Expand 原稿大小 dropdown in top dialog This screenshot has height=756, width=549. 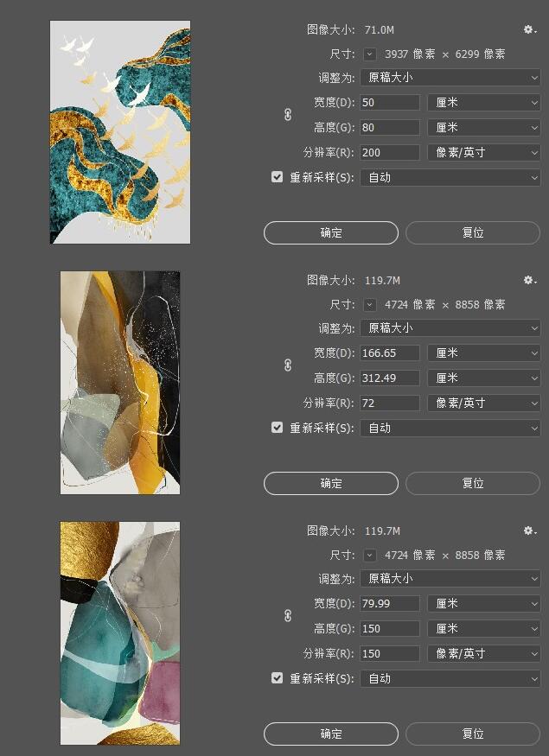450,78
